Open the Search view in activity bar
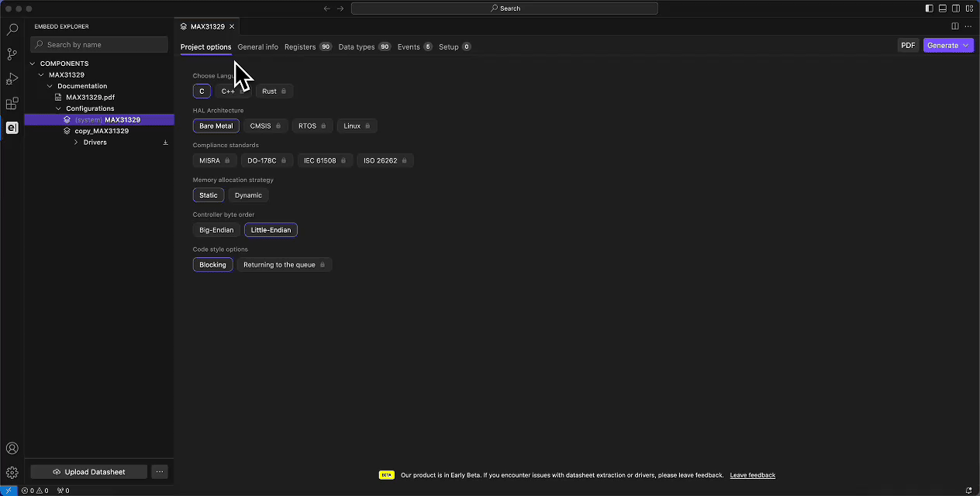 point(12,29)
